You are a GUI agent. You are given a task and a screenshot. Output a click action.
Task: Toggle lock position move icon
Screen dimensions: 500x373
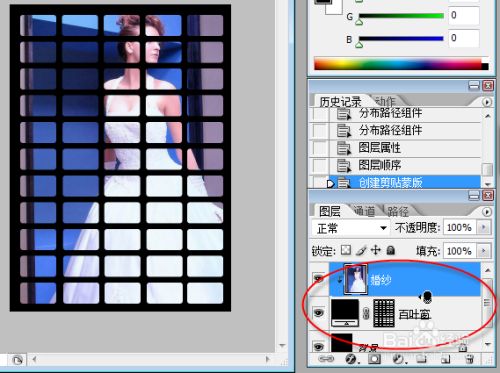tap(376, 250)
